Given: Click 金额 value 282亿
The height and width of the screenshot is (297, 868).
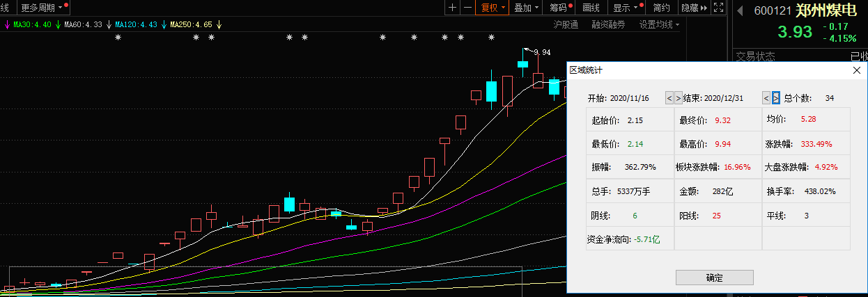Looking at the screenshot, I should point(723,191).
